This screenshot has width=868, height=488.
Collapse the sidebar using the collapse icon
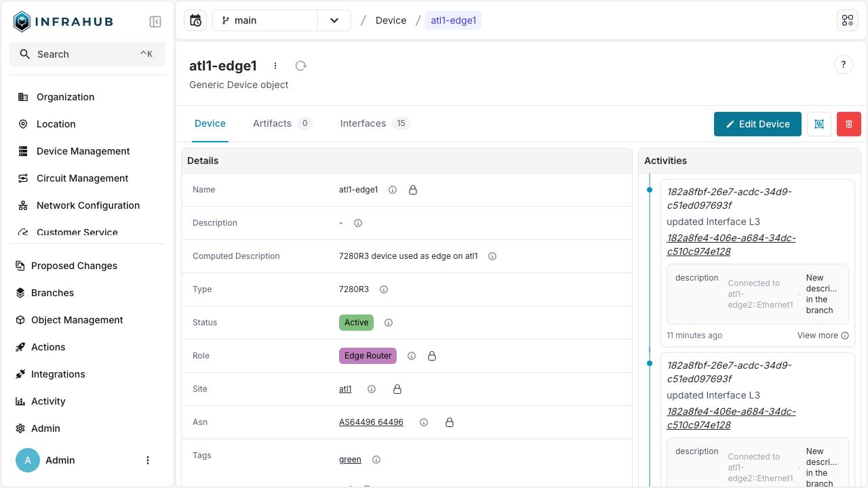point(155,21)
